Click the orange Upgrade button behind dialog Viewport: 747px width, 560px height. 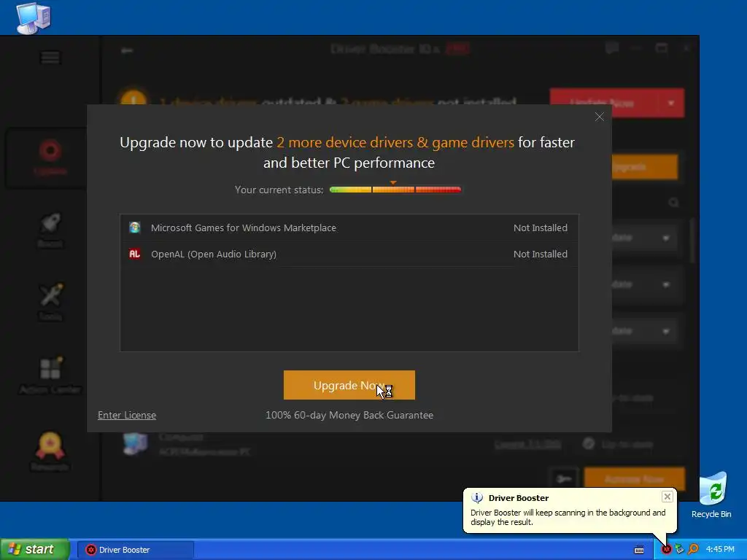(x=644, y=167)
